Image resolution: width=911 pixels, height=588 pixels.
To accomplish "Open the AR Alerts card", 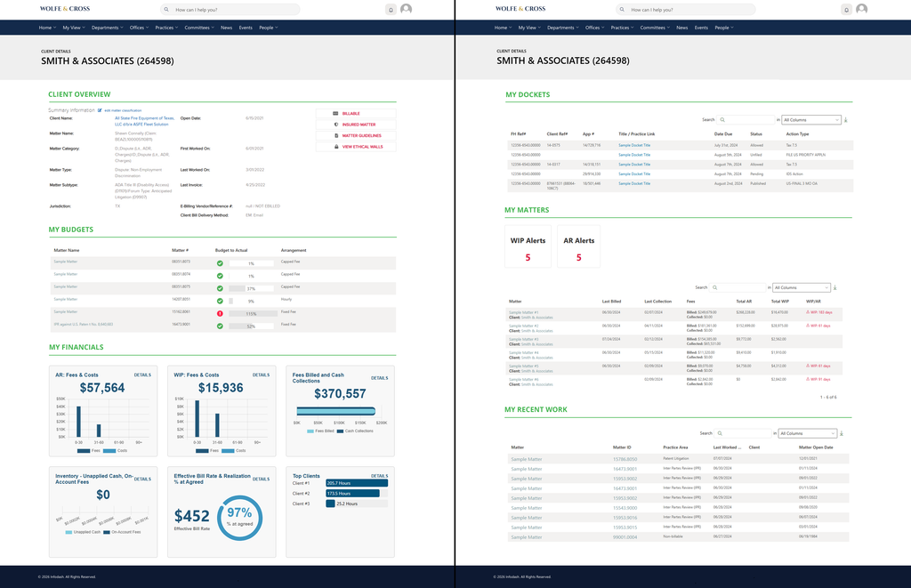I will pos(578,246).
